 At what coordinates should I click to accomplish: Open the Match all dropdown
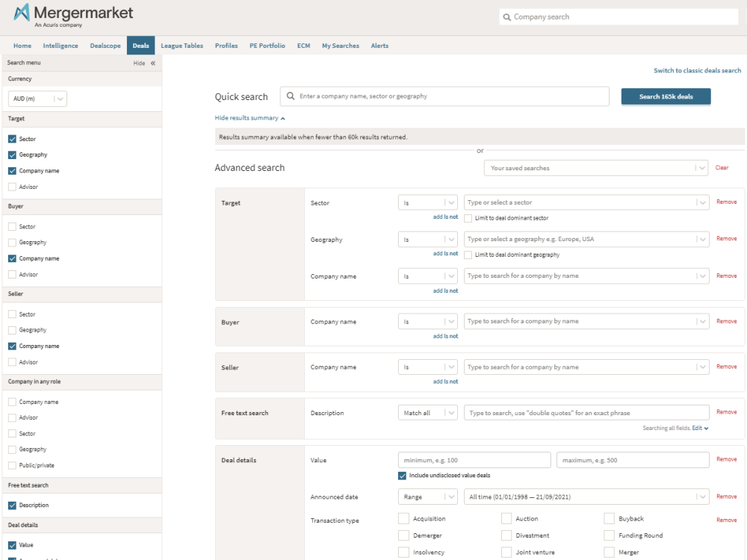pos(428,412)
